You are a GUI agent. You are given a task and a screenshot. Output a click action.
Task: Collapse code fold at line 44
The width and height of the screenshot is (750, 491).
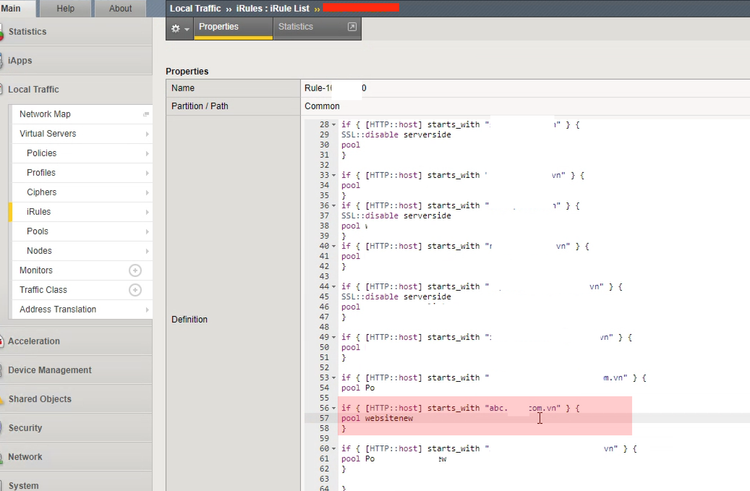point(334,286)
